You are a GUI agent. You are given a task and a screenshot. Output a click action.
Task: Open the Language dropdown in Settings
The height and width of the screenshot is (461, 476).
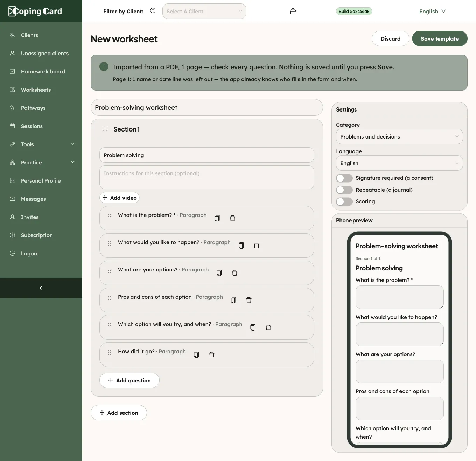click(x=399, y=163)
